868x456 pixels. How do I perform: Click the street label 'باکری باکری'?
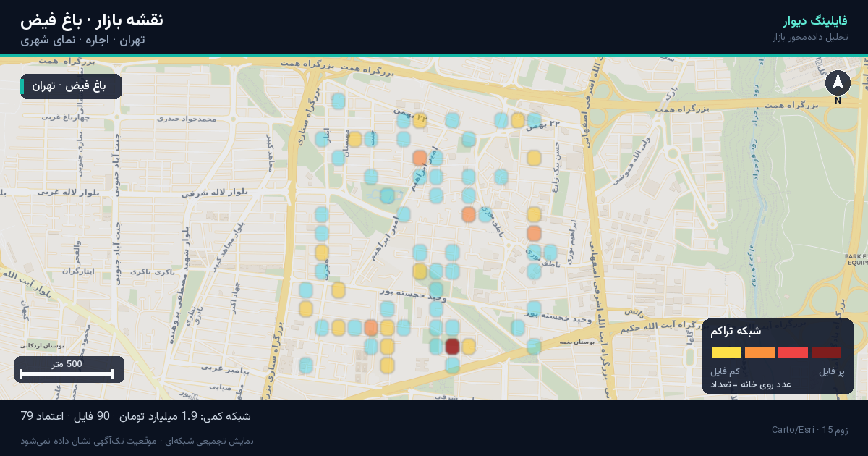pyautogui.click(x=152, y=272)
